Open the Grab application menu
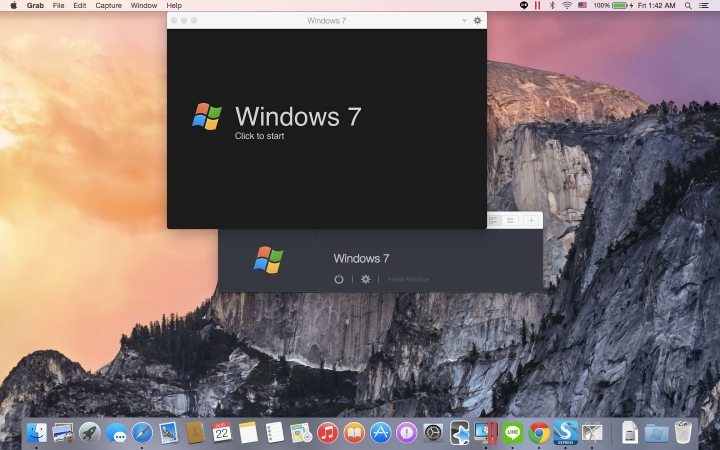This screenshot has height=450, width=720. [35, 6]
